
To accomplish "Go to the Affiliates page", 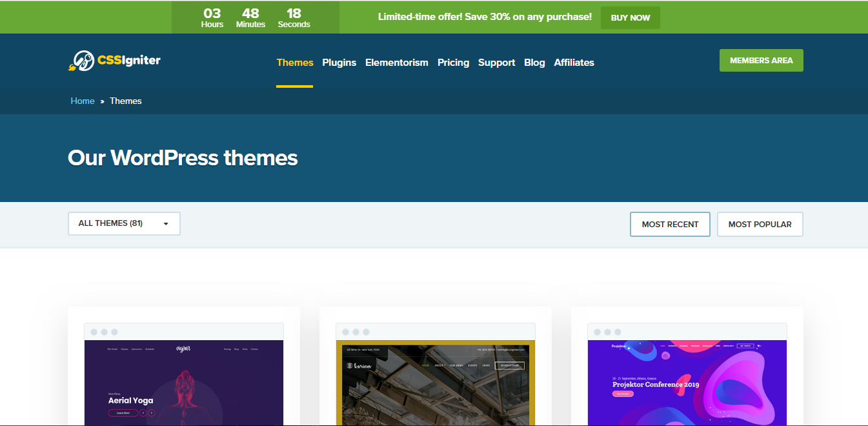I will pyautogui.click(x=574, y=63).
